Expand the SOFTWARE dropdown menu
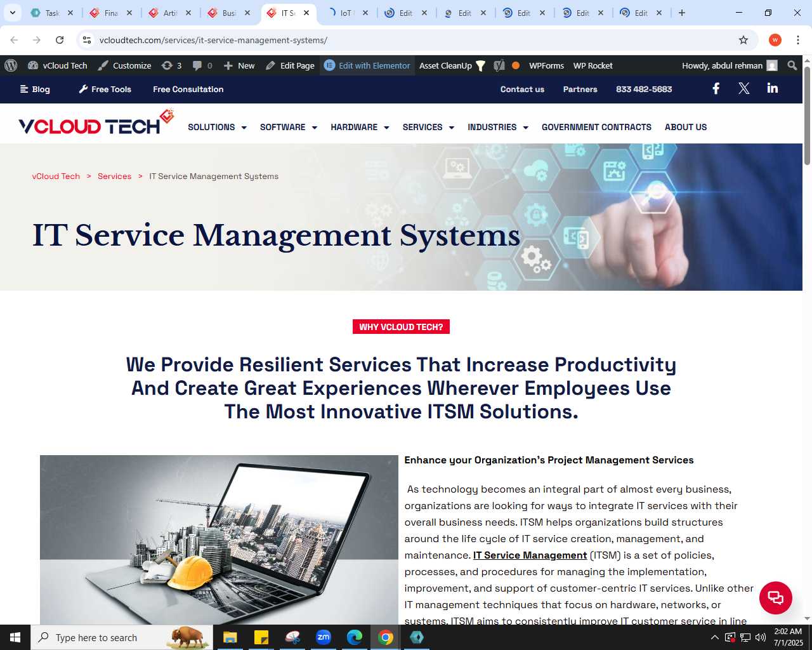 click(x=289, y=127)
